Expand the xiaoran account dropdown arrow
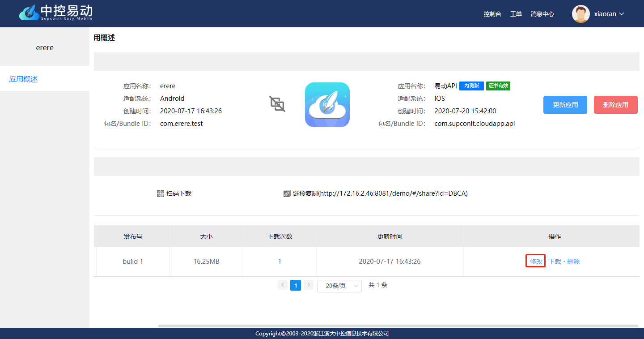The width and height of the screenshot is (644, 339). 621,14
